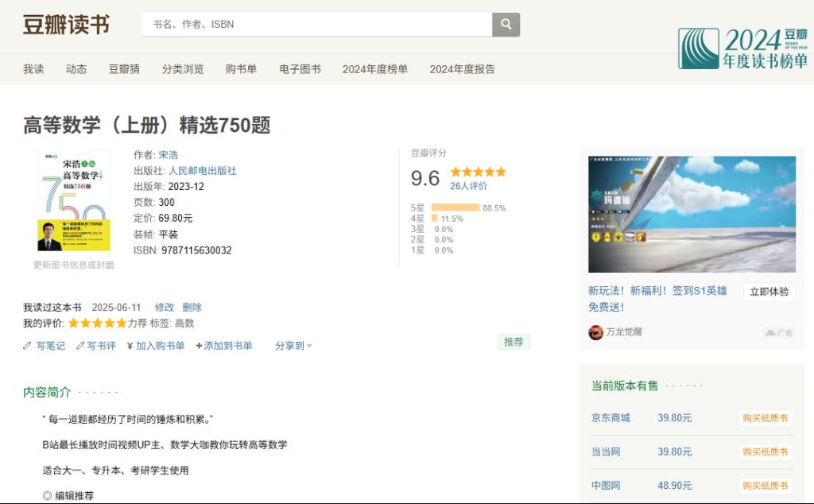
Task: Click 购买纸质书 for 京东商城
Action: click(766, 418)
